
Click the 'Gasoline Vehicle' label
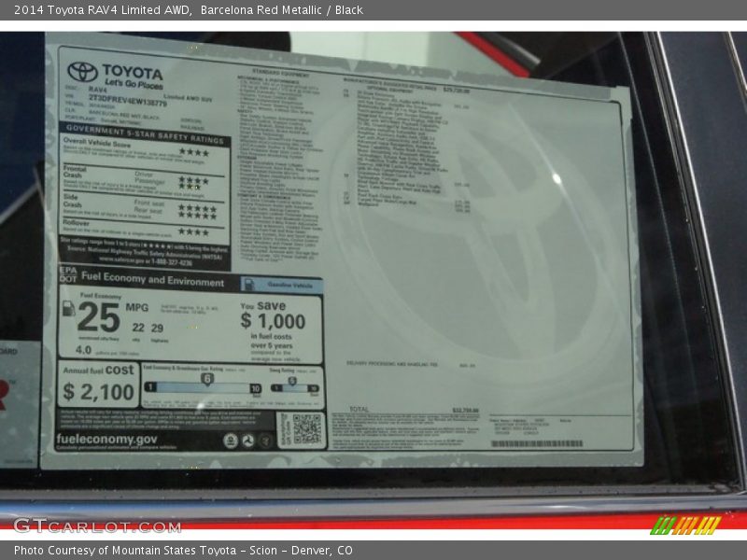pos(289,286)
